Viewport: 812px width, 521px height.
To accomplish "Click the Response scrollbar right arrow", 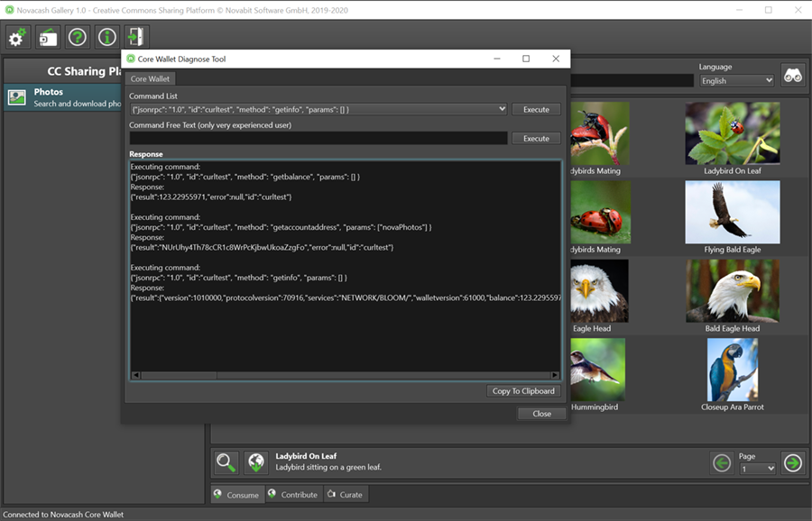I will [555, 375].
